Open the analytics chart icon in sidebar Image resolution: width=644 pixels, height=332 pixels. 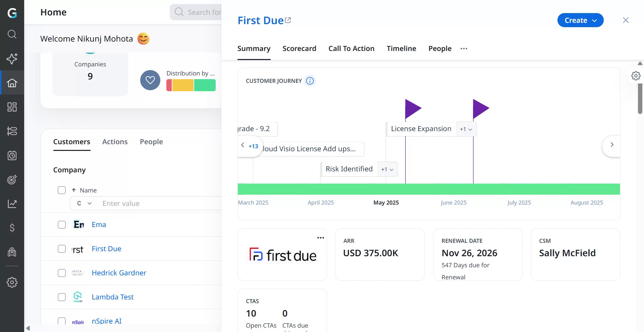click(12, 204)
